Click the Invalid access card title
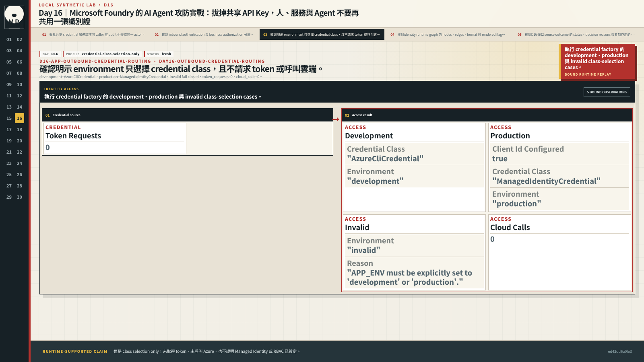644x362 pixels. pos(357,228)
